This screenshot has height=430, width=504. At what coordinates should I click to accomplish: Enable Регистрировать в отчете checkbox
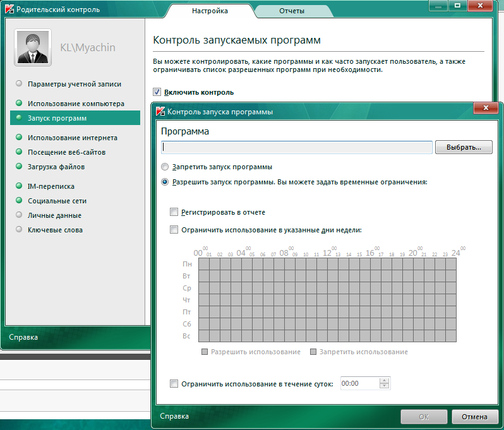pyautogui.click(x=174, y=212)
